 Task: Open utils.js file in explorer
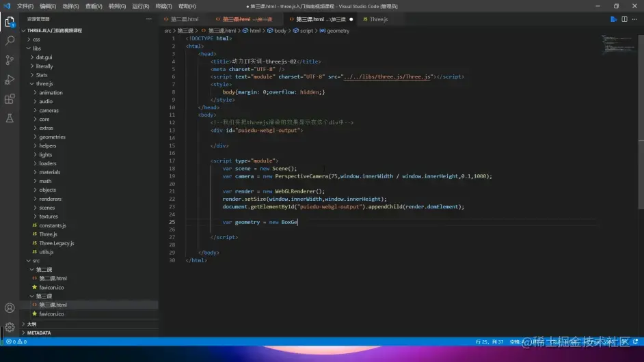click(x=46, y=252)
